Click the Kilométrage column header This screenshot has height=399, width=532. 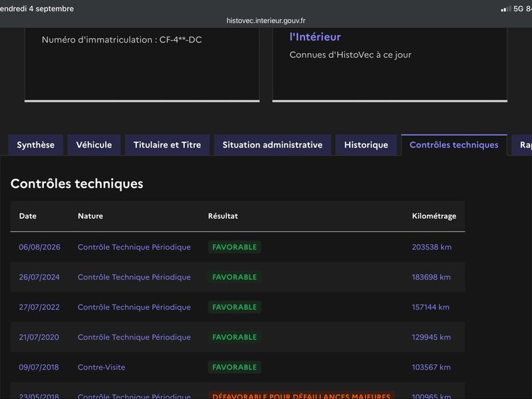click(434, 216)
